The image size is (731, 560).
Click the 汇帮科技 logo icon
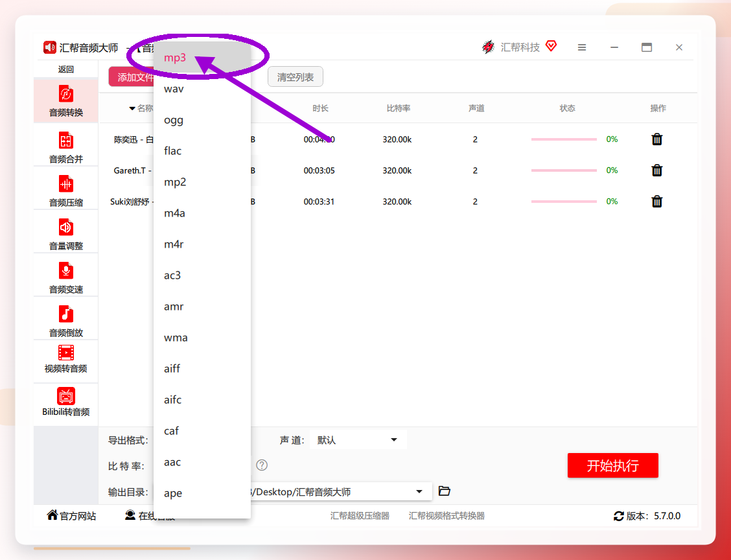[489, 47]
